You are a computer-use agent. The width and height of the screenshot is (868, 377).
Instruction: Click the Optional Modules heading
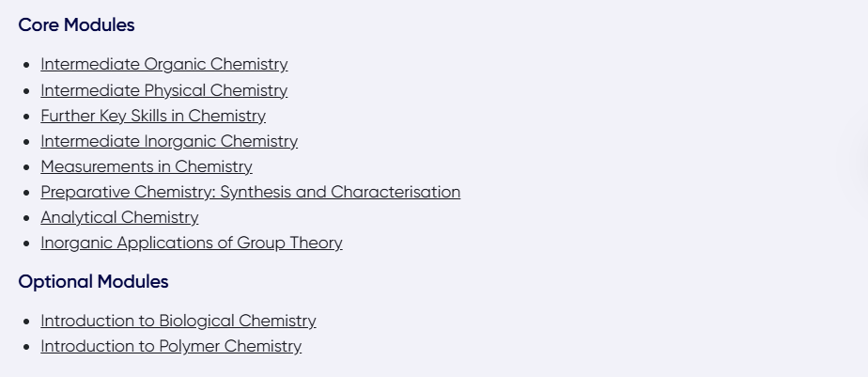93,281
